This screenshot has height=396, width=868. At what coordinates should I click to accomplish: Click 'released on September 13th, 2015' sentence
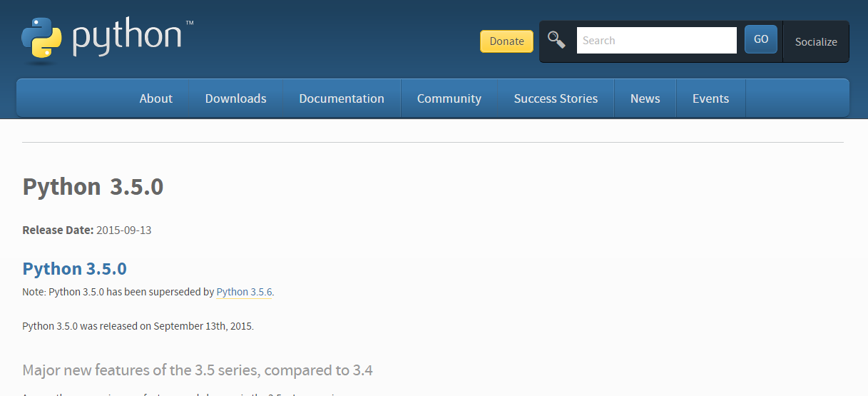click(138, 326)
